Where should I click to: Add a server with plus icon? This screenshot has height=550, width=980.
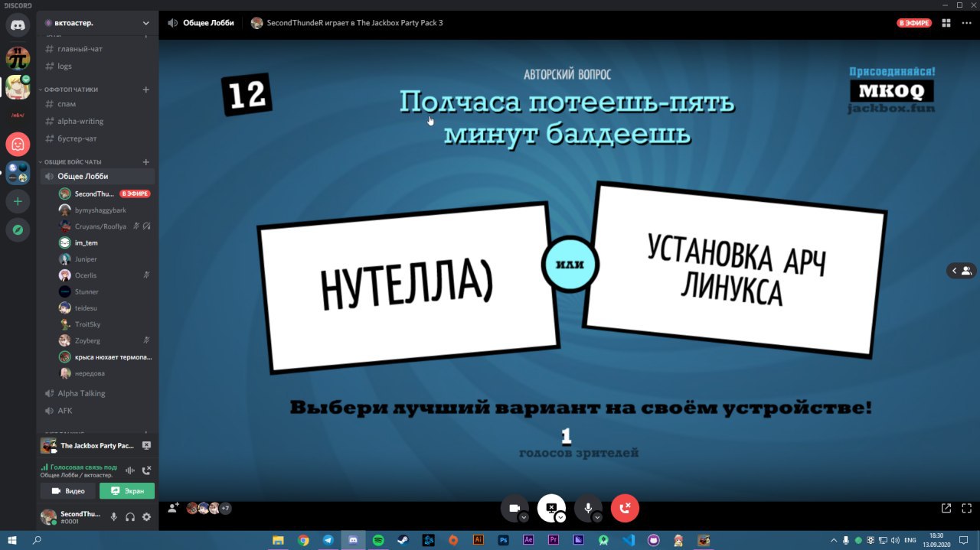pos(18,201)
